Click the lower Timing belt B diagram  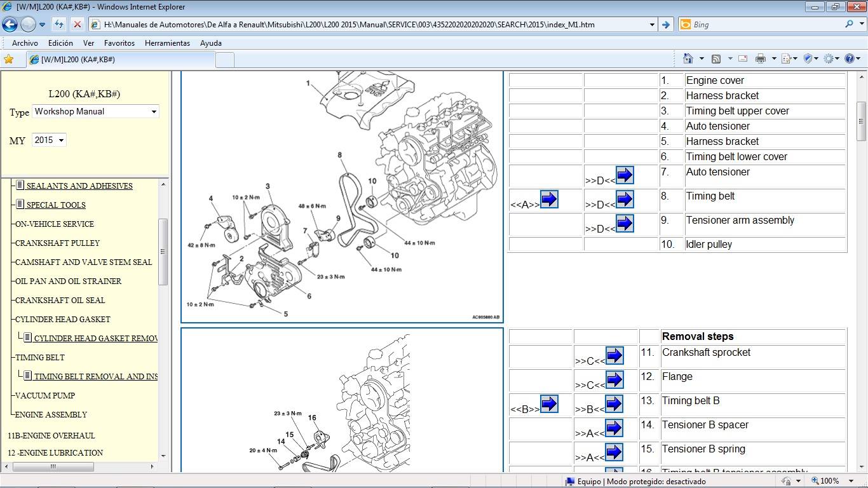tap(342, 400)
